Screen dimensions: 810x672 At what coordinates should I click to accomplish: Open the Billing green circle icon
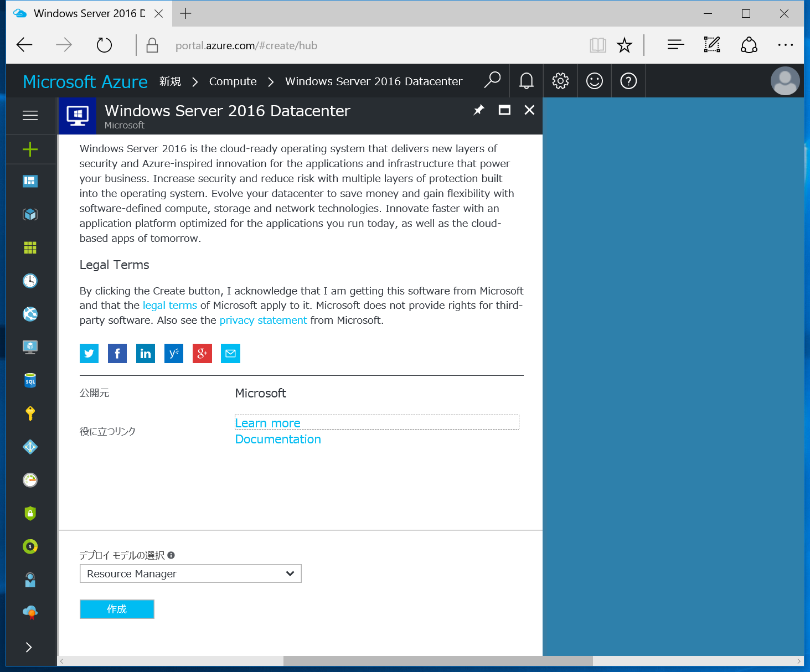[x=30, y=546]
